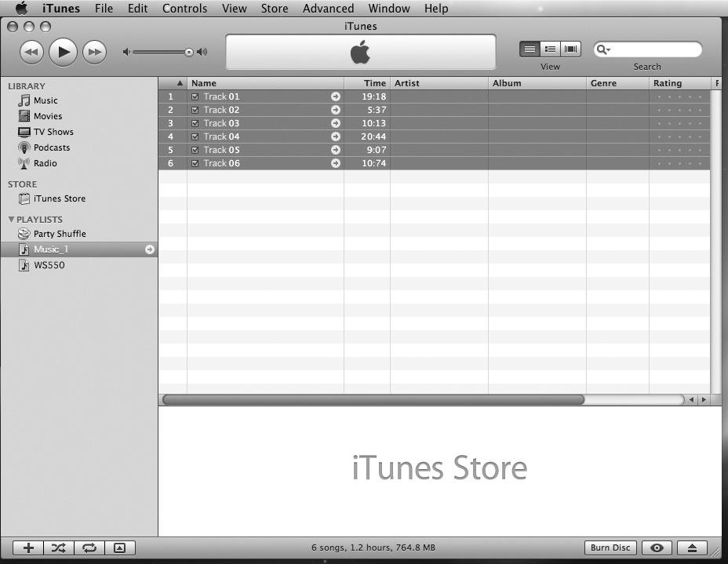Viewport: 728px width, 564px height.
Task: Uncheck the Track 06 checkbox
Action: 195,163
